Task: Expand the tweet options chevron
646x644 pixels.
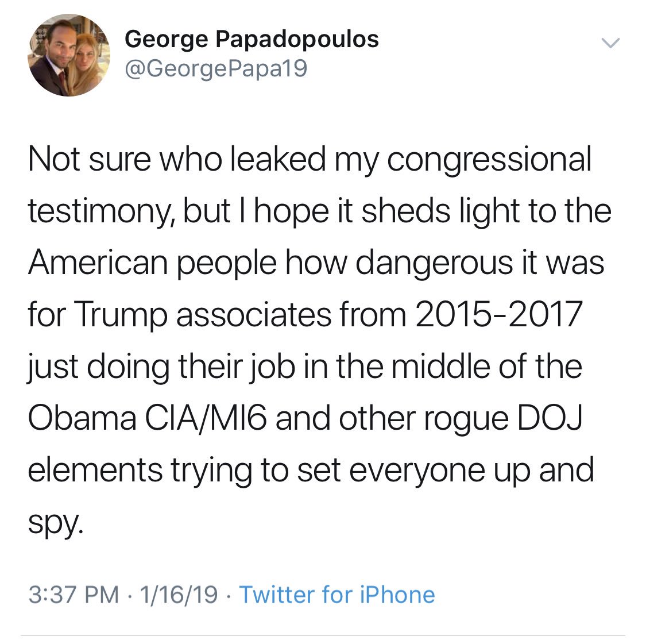Action: point(610,43)
